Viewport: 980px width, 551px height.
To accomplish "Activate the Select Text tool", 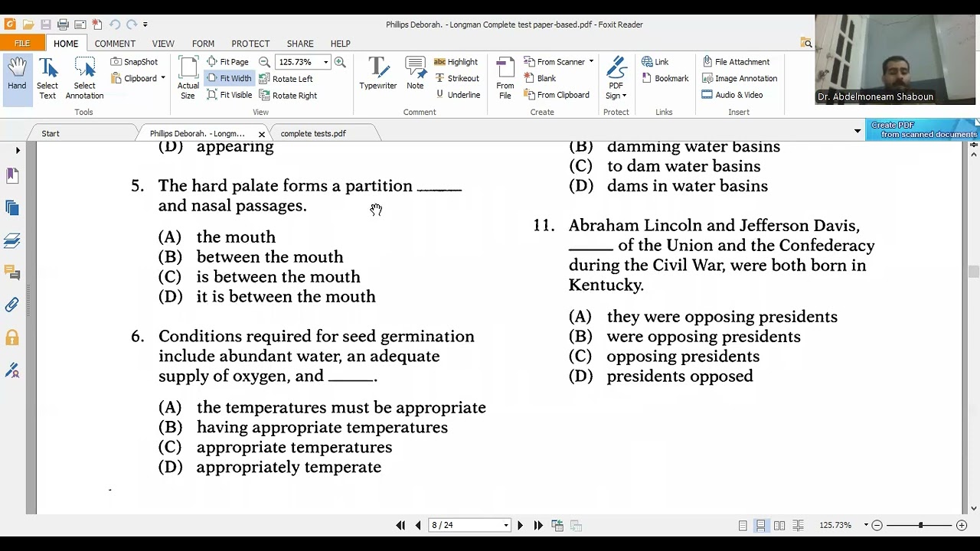I will (x=47, y=79).
